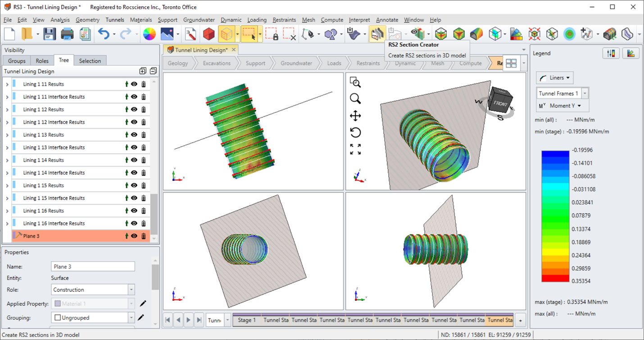
Task: Click the pan arrows icon in viewport
Action: click(x=355, y=116)
